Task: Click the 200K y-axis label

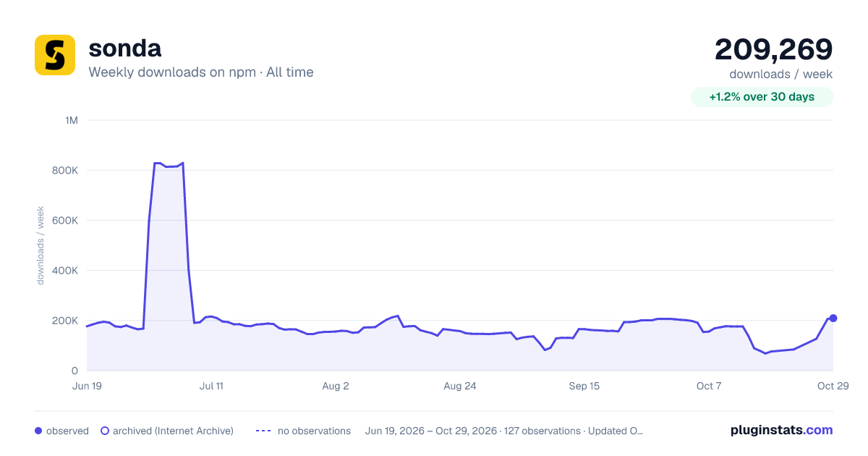Action: point(65,321)
